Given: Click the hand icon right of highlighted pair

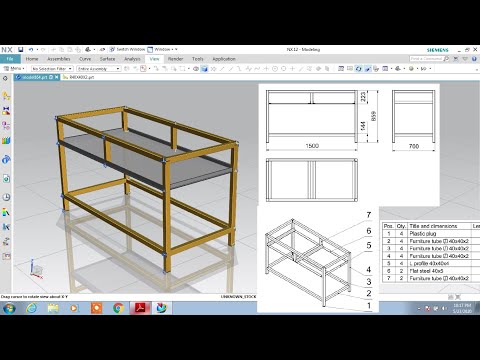Looking at the screenshot, I should [376, 69].
